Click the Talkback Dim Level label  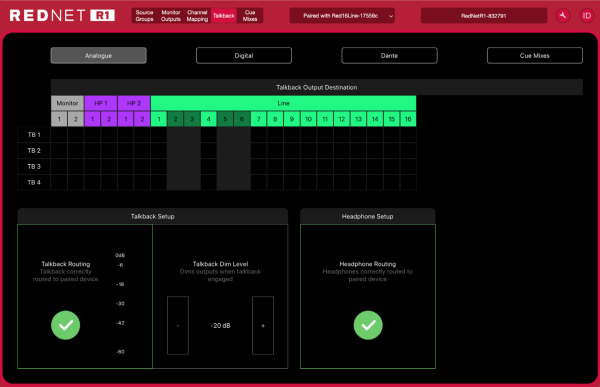pyautogui.click(x=220, y=264)
